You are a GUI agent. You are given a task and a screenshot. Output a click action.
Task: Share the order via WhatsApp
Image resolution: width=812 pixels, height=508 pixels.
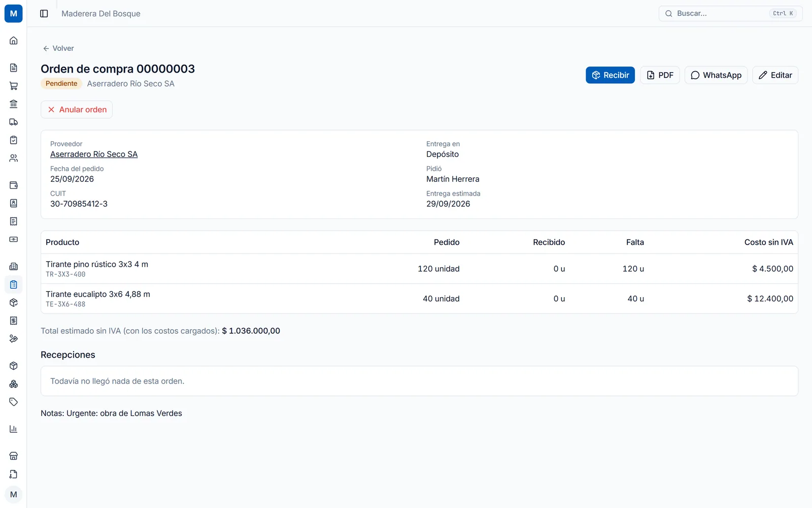716,75
